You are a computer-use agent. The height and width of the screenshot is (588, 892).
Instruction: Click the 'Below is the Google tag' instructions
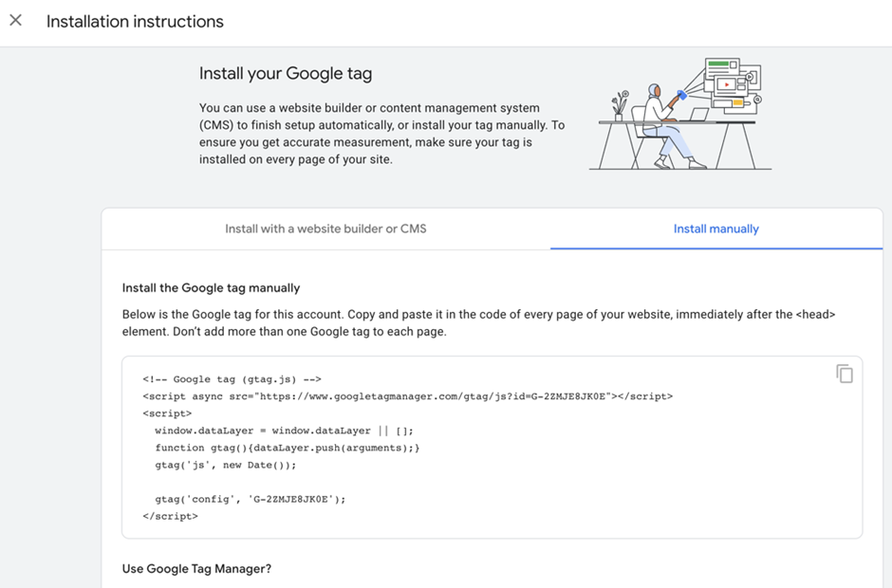[x=478, y=322]
